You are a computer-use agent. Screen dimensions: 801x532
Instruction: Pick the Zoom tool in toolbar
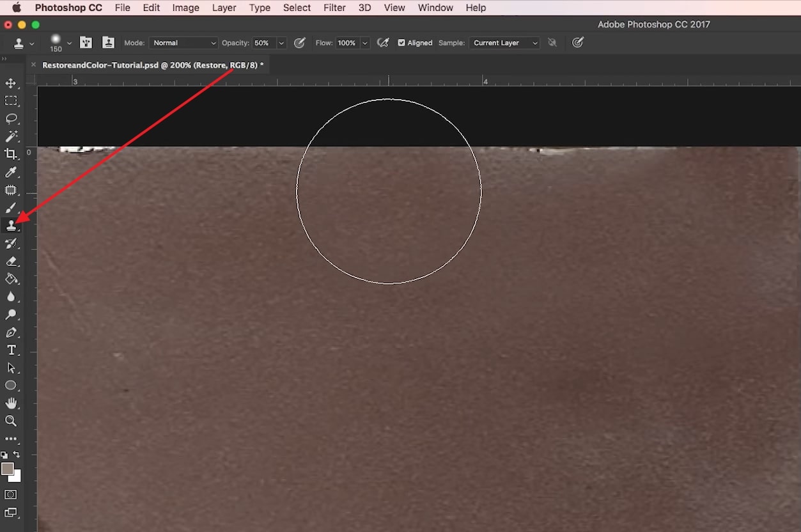click(11, 421)
